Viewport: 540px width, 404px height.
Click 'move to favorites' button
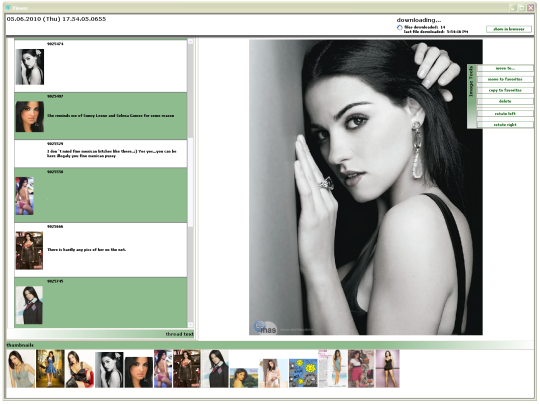(x=505, y=79)
